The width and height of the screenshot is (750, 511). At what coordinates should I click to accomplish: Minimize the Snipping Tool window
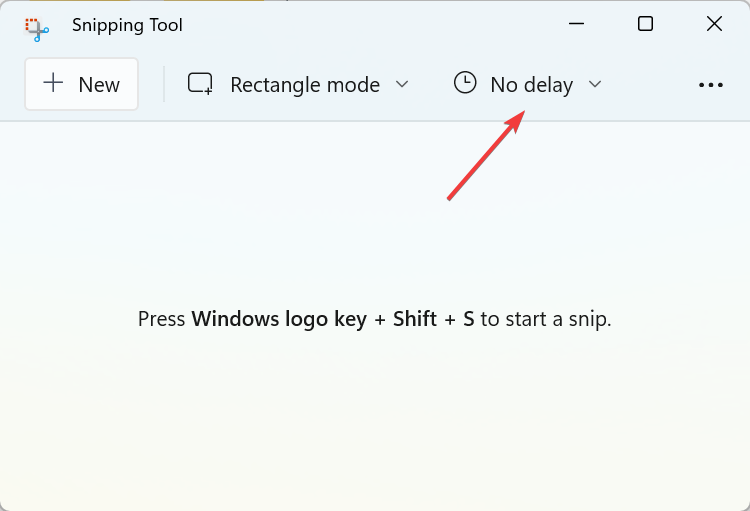[577, 25]
